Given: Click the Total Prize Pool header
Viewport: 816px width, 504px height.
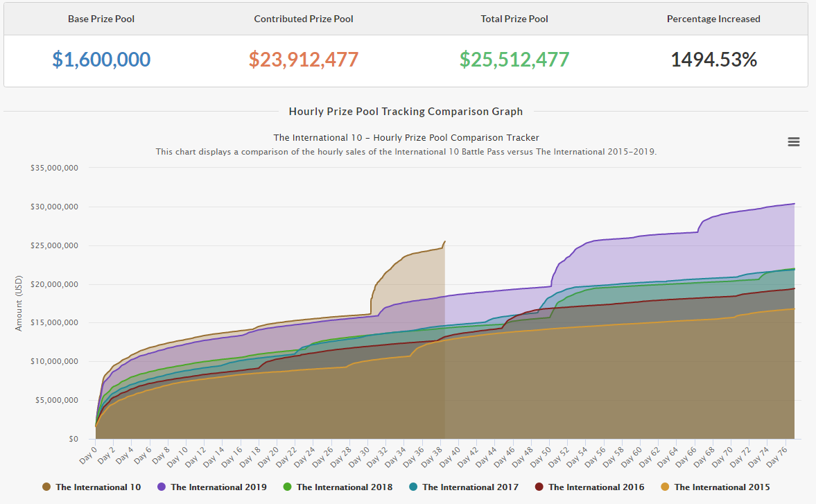Looking at the screenshot, I should [x=514, y=19].
